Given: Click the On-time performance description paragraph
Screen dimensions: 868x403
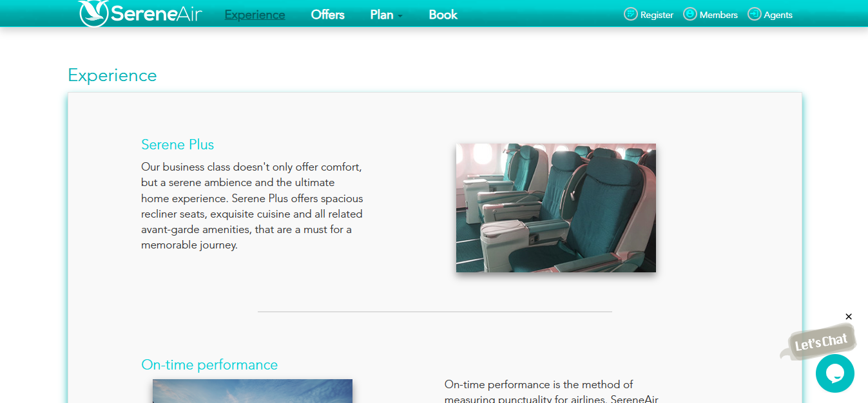Looking at the screenshot, I should click(552, 391).
